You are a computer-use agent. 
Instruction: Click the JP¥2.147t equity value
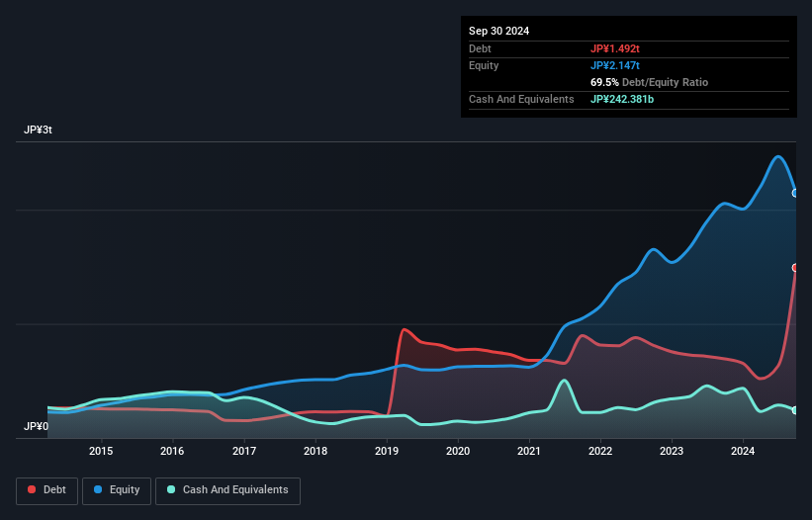pos(615,65)
